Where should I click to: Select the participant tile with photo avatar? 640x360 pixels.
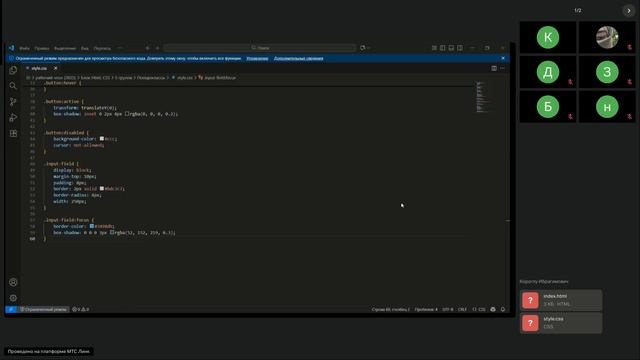click(x=607, y=38)
